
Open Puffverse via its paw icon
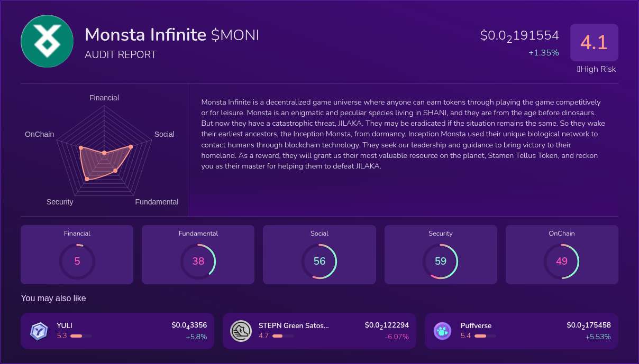pos(442,331)
